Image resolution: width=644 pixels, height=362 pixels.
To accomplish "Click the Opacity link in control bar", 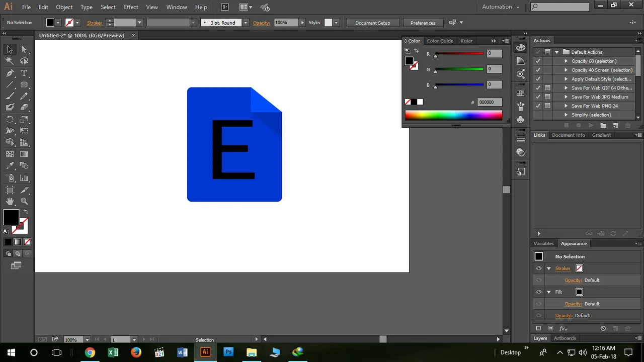I will click(x=262, y=23).
